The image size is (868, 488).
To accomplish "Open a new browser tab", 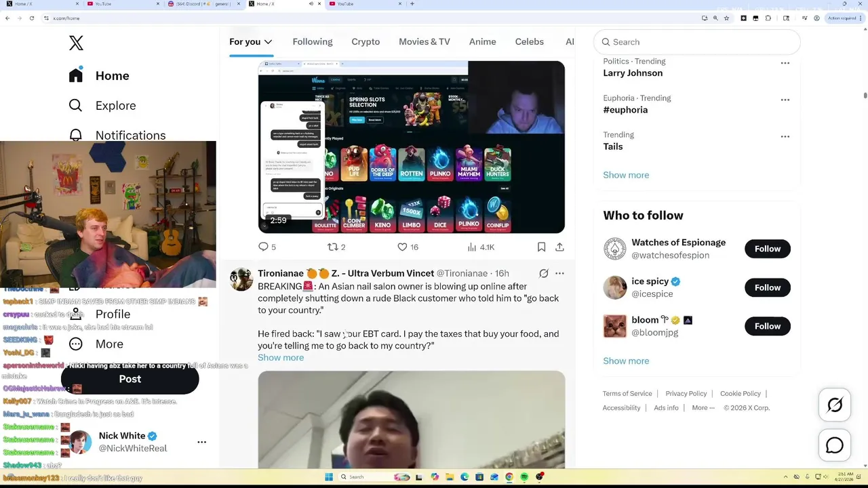I will click(412, 4).
